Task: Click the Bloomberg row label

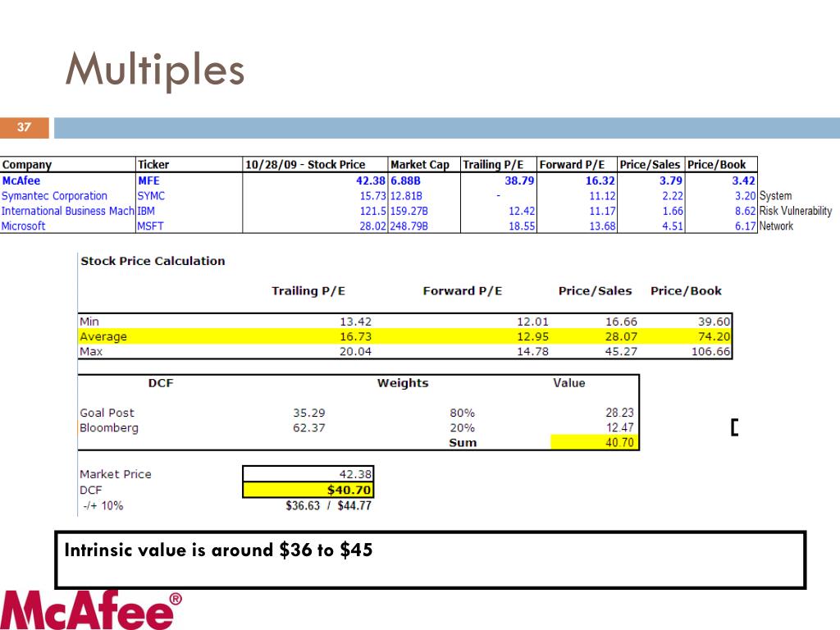Action: point(109,427)
